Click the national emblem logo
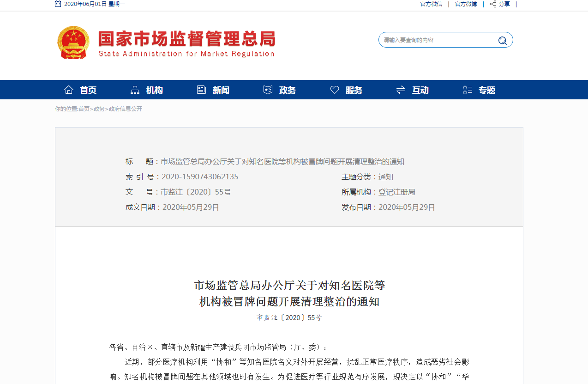Viewport: 588px width, 384px height. 73,43
